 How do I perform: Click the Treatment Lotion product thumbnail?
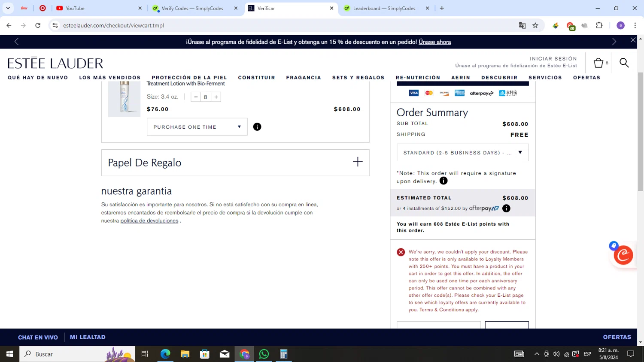124,99
